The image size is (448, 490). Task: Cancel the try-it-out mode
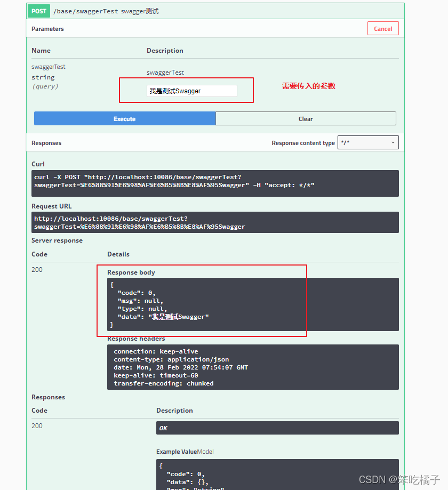[383, 29]
